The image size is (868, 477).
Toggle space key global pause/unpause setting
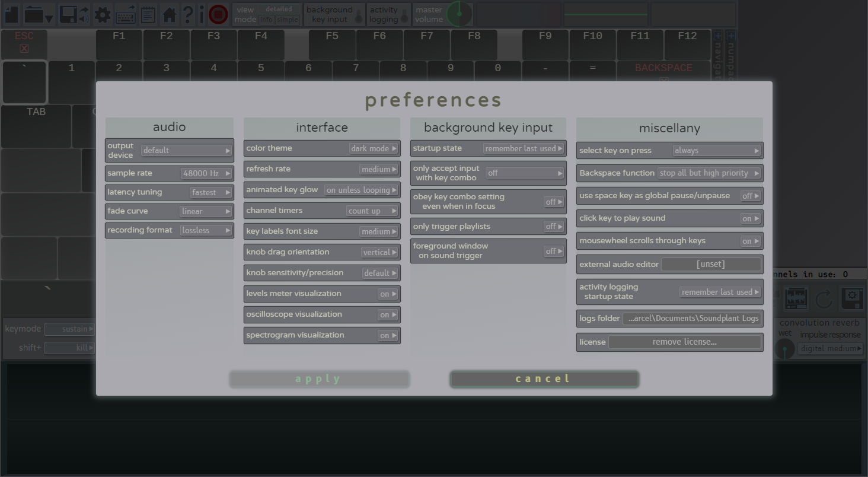[750, 196]
